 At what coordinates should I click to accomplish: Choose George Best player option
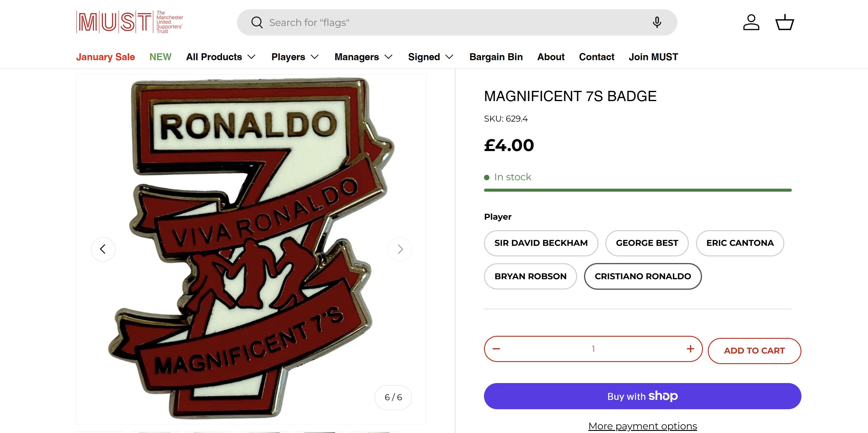(x=647, y=243)
